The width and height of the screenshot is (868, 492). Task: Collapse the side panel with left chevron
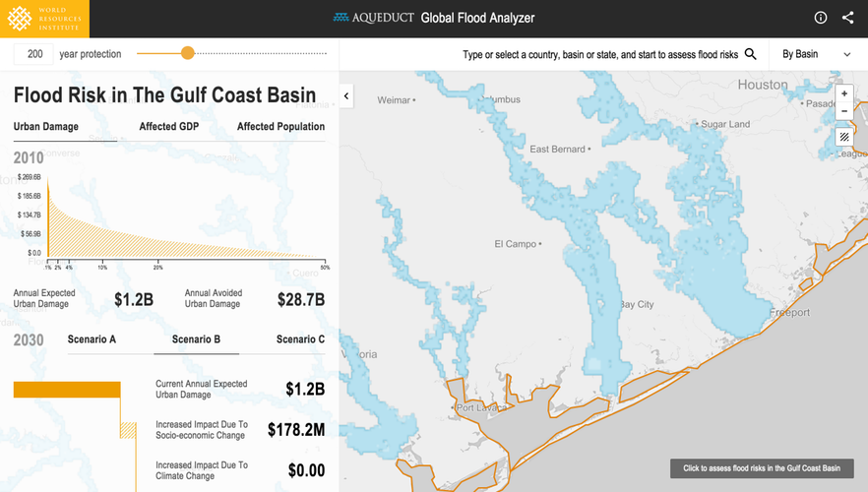(x=346, y=96)
